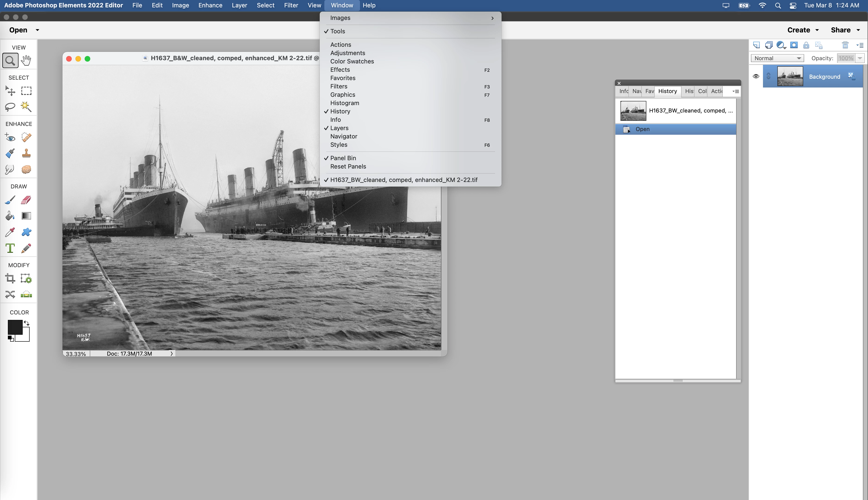Click Reset Panels in the menu
Screen dimensions: 868x500
(x=348, y=167)
